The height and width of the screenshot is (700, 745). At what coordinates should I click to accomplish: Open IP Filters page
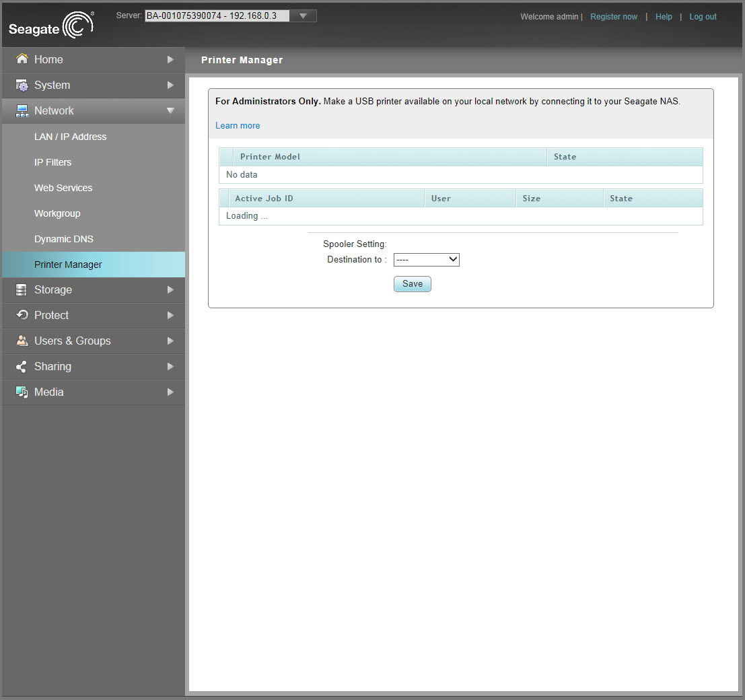tap(52, 162)
